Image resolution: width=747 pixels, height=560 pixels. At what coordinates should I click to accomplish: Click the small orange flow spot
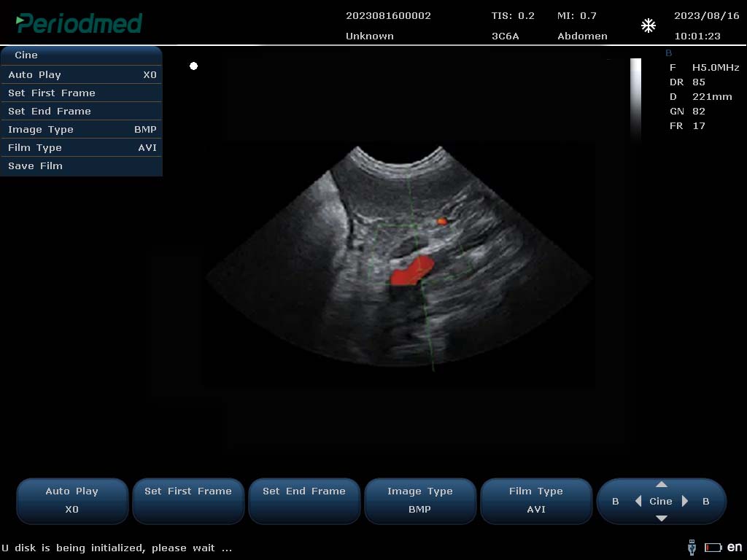[442, 221]
